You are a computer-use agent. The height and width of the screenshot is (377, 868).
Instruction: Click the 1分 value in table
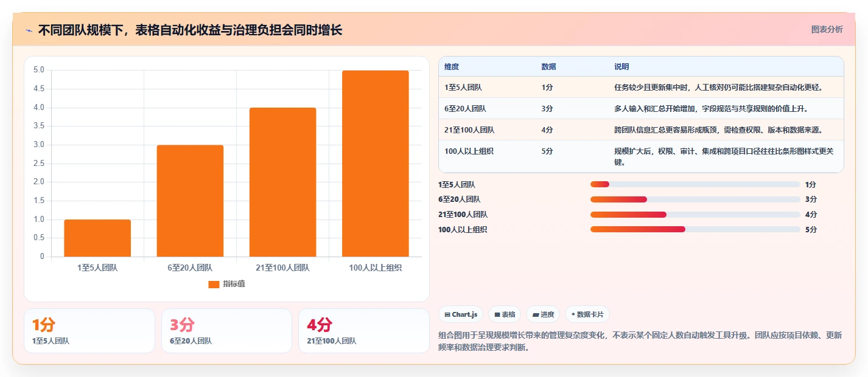coord(547,87)
